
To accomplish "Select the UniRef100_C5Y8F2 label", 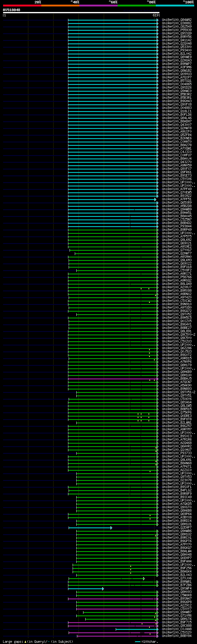I will click(x=177, y=270).
